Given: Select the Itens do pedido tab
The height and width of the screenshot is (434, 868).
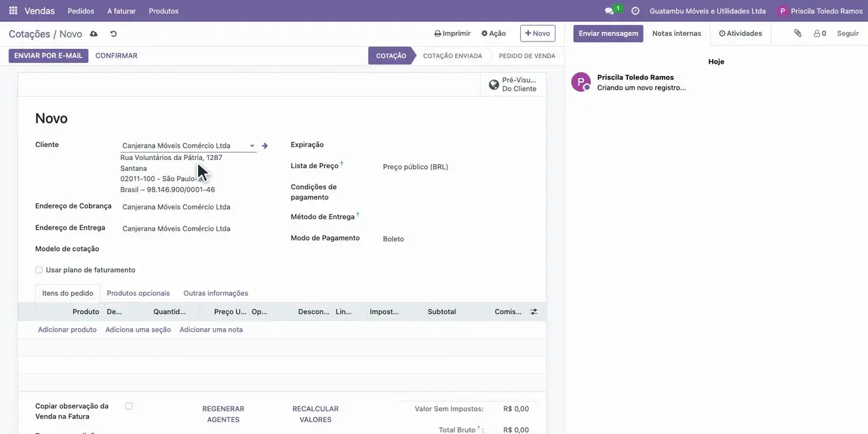Looking at the screenshot, I should click(x=68, y=294).
